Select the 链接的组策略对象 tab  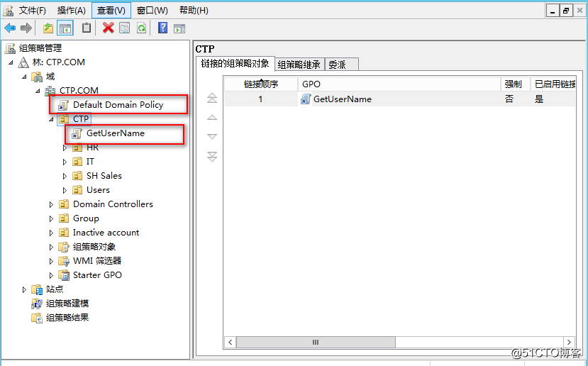(235, 63)
